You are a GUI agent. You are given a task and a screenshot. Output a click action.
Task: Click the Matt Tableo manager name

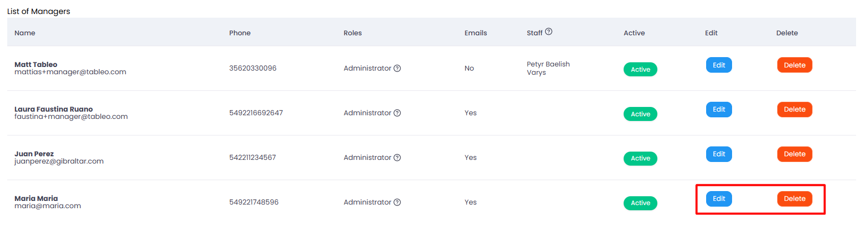(x=36, y=64)
